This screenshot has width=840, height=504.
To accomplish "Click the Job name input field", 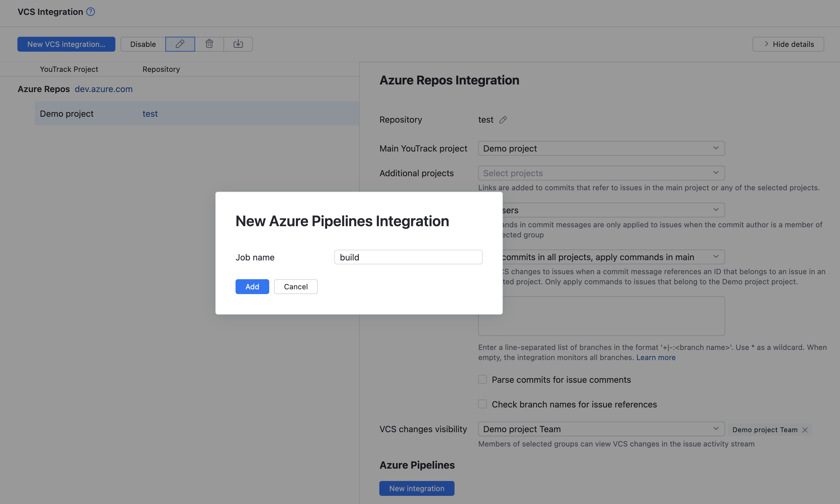I will click(x=408, y=257).
